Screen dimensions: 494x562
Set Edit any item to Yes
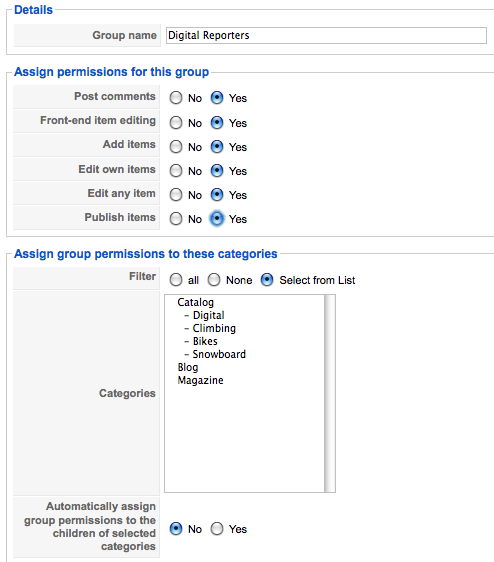click(x=217, y=195)
